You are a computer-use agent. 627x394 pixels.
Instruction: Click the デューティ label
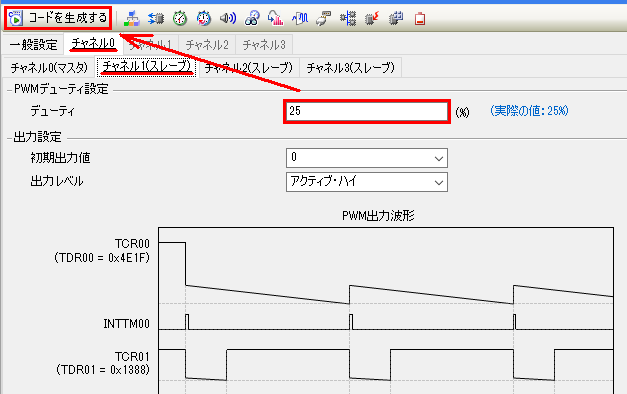52,111
